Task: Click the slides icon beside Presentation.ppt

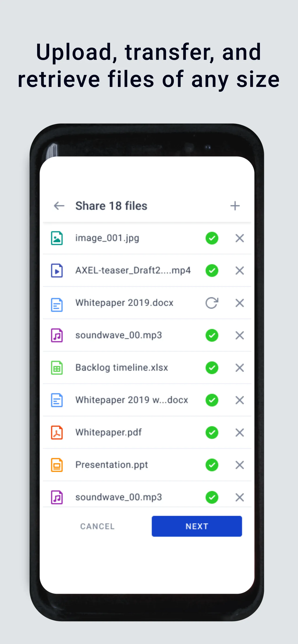Action: [x=57, y=465]
